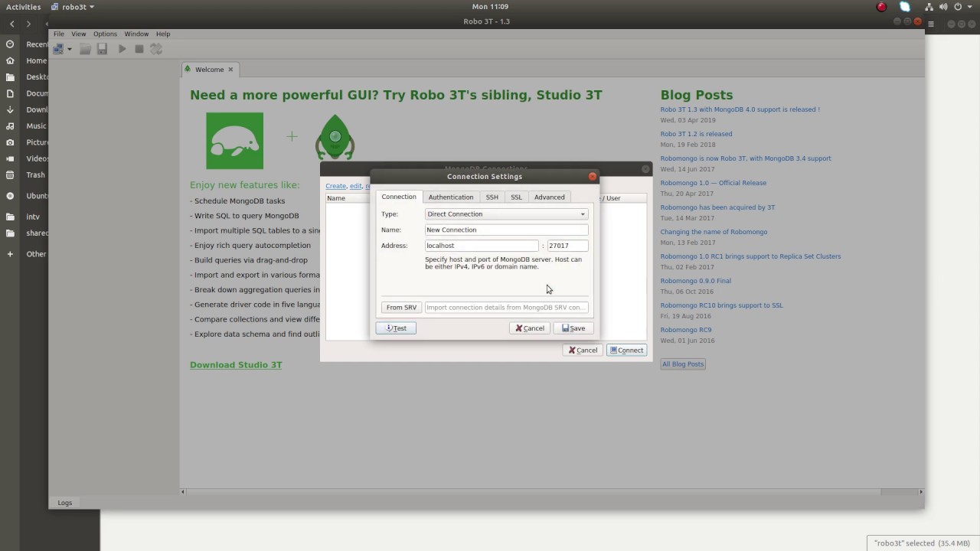This screenshot has width=980, height=551.
Task: Close the Welcome tab with its x
Action: point(230,70)
